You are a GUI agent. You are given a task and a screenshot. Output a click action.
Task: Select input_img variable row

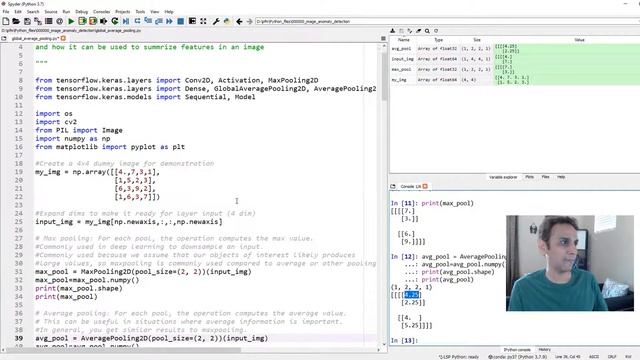tap(515, 59)
